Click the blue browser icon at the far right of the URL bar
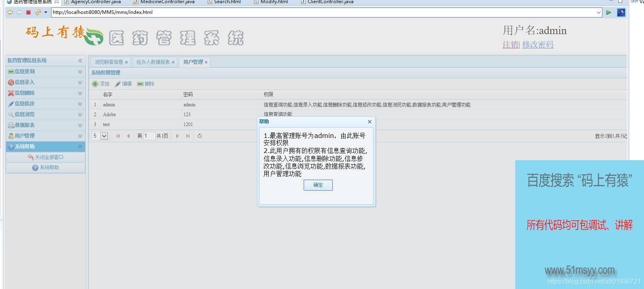 621,12
